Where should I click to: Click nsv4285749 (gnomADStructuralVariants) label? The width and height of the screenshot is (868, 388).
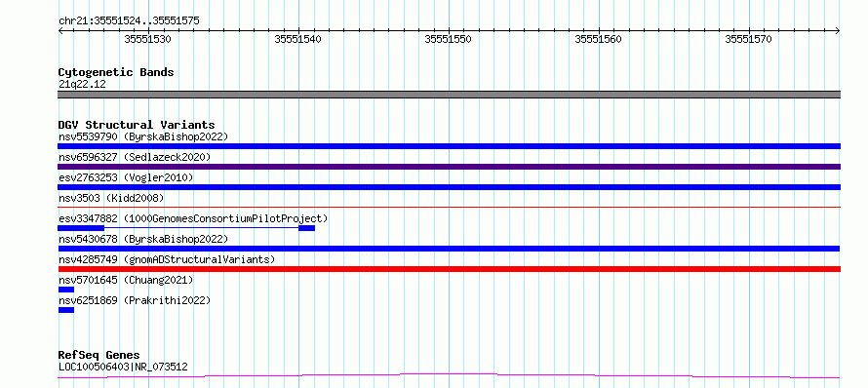coord(167,259)
